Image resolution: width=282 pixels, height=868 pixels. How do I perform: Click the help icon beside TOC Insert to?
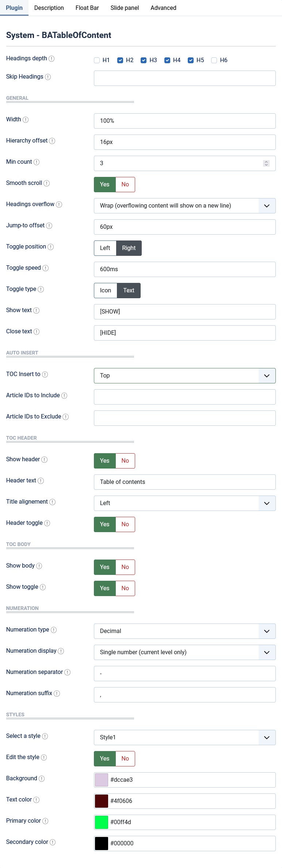pyautogui.click(x=45, y=375)
